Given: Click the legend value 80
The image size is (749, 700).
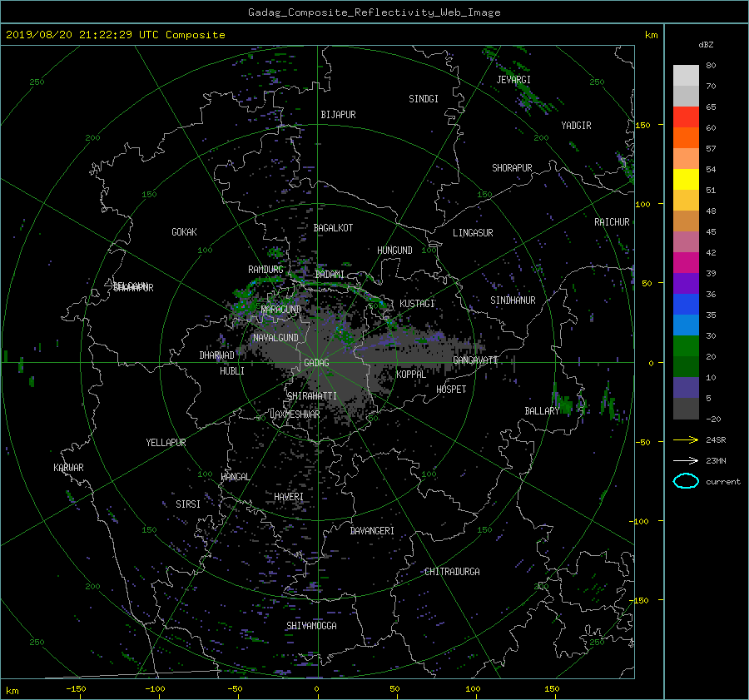Looking at the screenshot, I should [x=711, y=66].
